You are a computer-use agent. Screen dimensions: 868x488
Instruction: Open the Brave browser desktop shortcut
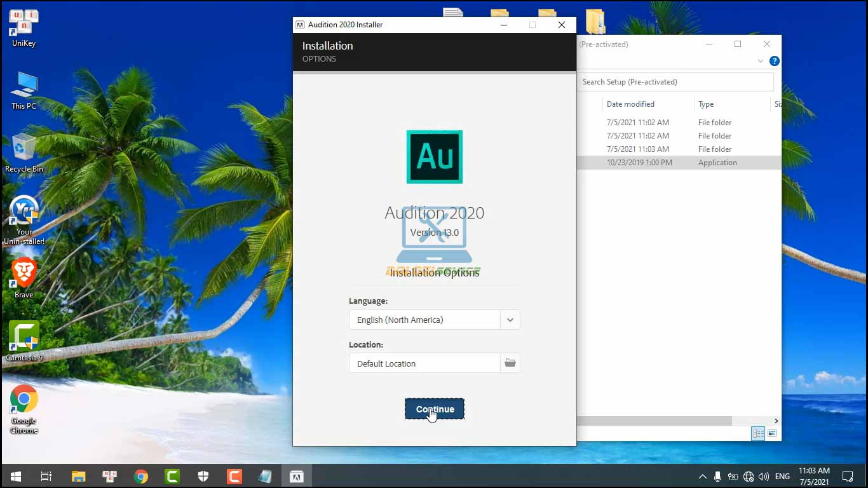click(x=24, y=278)
